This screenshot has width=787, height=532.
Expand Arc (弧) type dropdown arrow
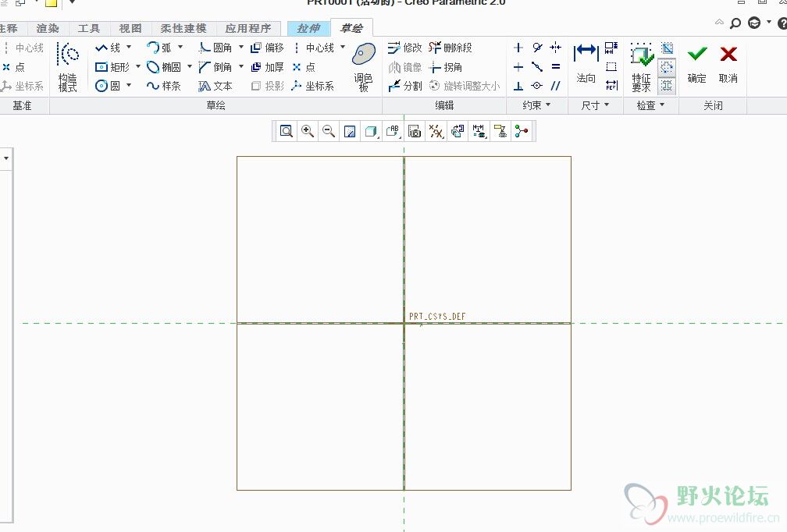[x=180, y=47]
